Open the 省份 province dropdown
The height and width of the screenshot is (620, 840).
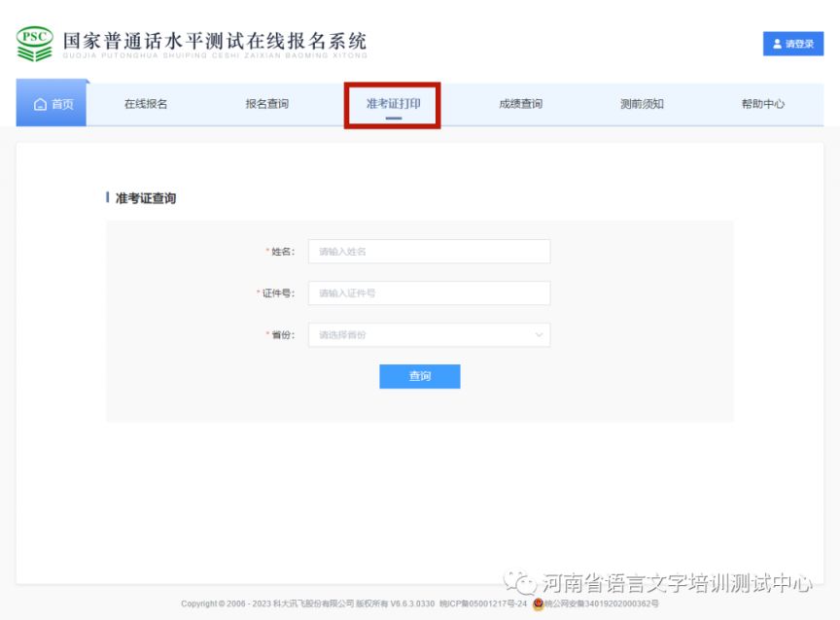(x=428, y=334)
